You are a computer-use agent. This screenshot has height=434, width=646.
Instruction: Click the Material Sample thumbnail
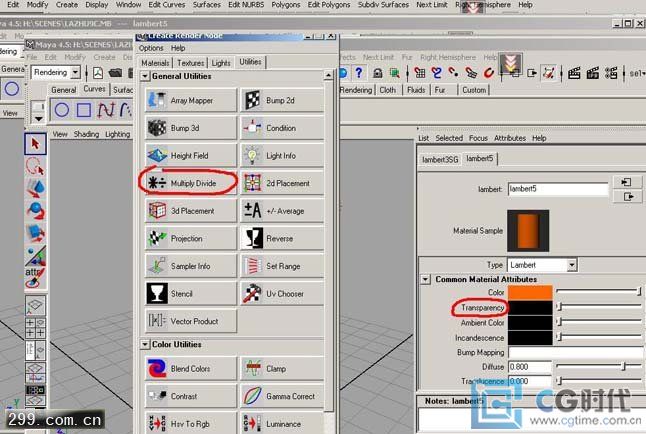tap(528, 231)
